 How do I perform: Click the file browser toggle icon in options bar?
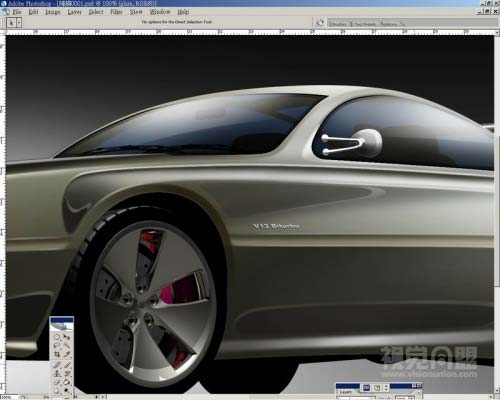(x=320, y=23)
